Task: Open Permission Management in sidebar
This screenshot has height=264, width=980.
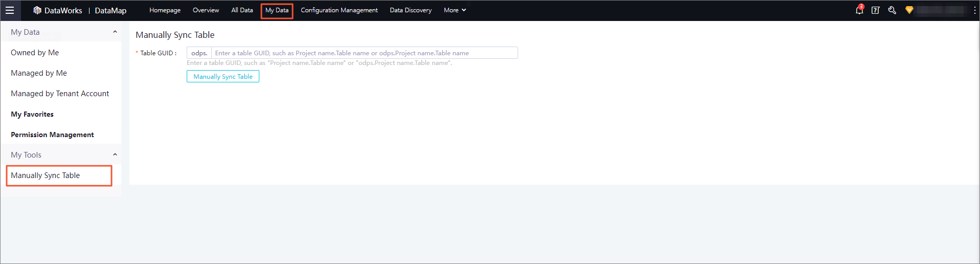Action: coord(52,135)
